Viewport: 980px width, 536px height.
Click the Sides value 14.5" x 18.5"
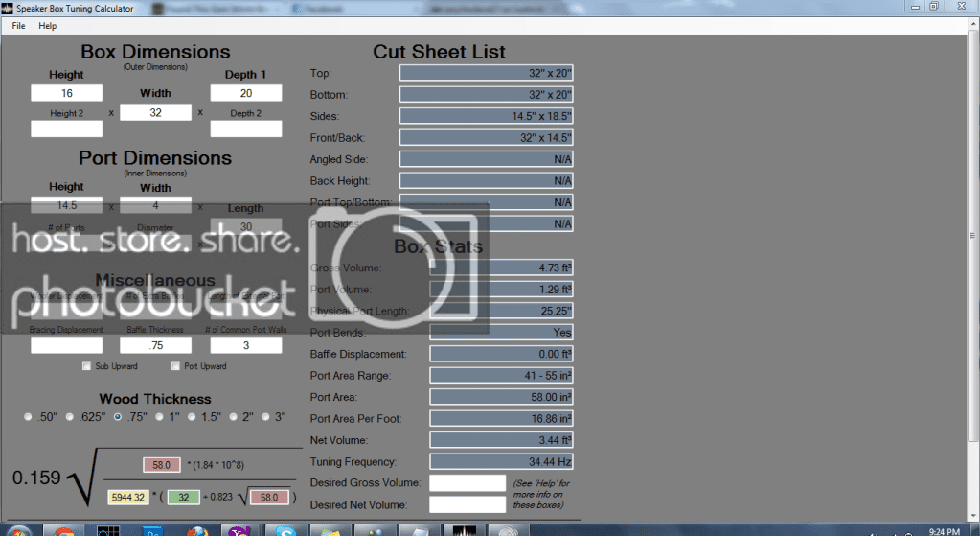(x=487, y=116)
